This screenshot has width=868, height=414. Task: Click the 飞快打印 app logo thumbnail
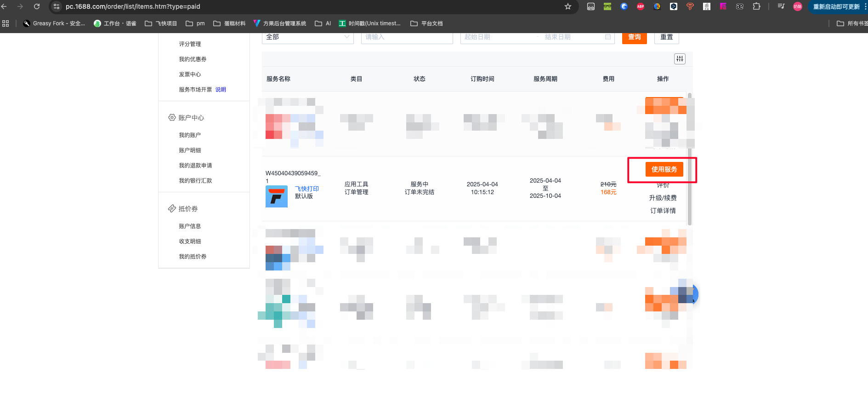click(277, 196)
